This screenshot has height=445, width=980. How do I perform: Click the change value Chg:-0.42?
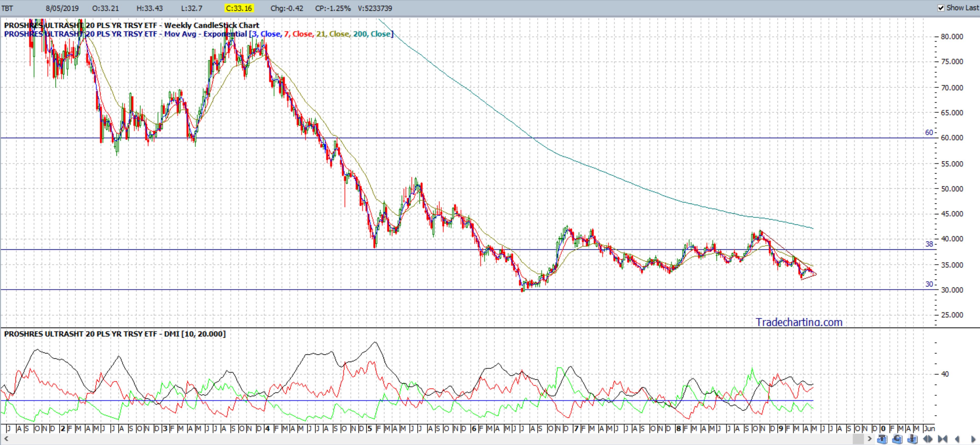[x=287, y=8]
